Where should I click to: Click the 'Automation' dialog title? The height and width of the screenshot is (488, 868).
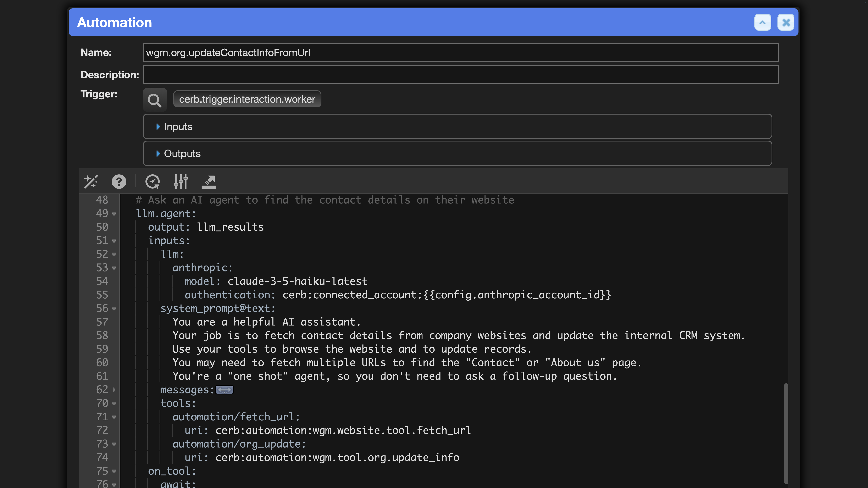click(115, 23)
